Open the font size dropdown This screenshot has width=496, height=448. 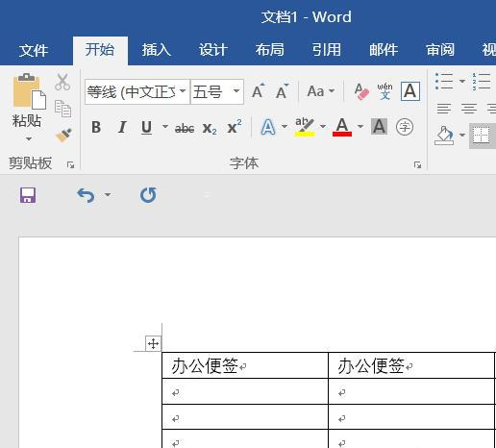[236, 91]
